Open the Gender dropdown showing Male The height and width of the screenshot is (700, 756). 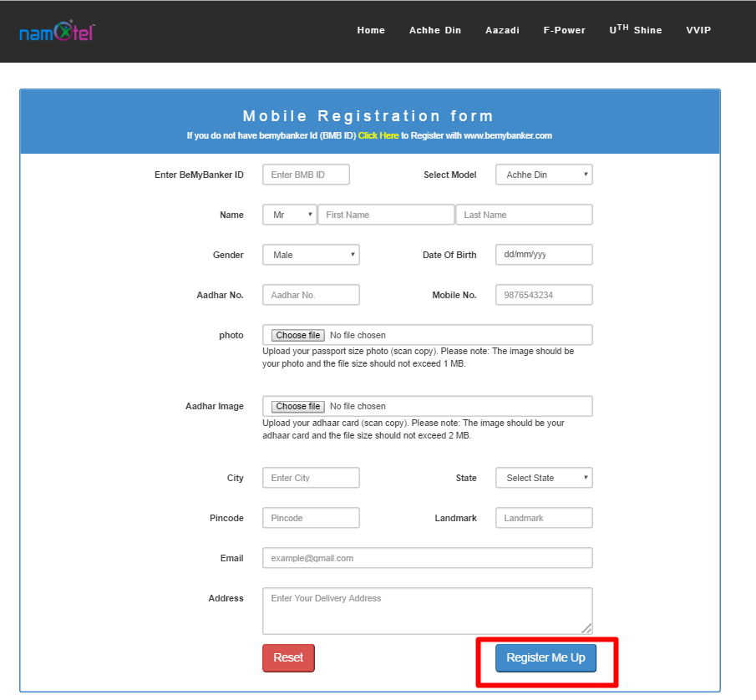[x=311, y=254]
